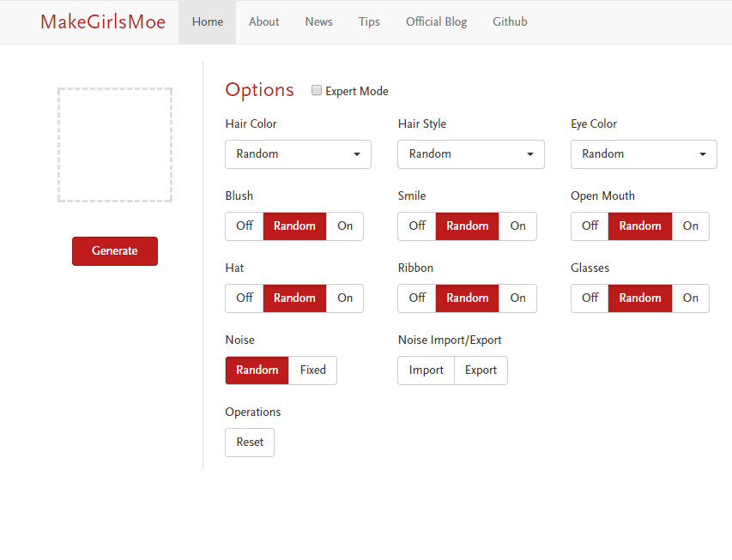Open the Eye Color dropdown

643,154
